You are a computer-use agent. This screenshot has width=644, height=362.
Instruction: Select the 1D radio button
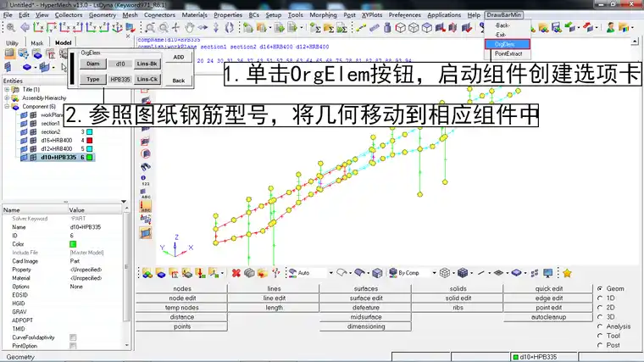coord(600,298)
